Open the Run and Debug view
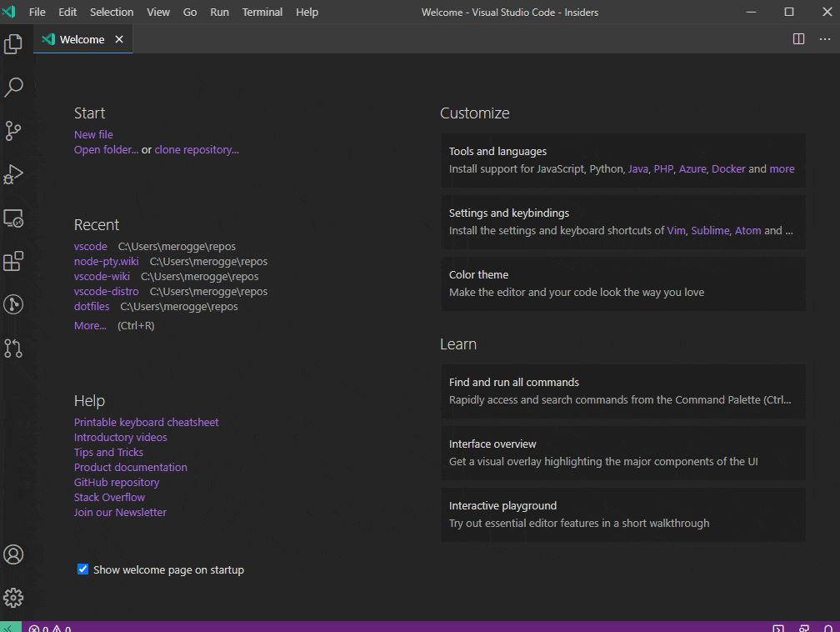The width and height of the screenshot is (840, 632). click(x=13, y=174)
